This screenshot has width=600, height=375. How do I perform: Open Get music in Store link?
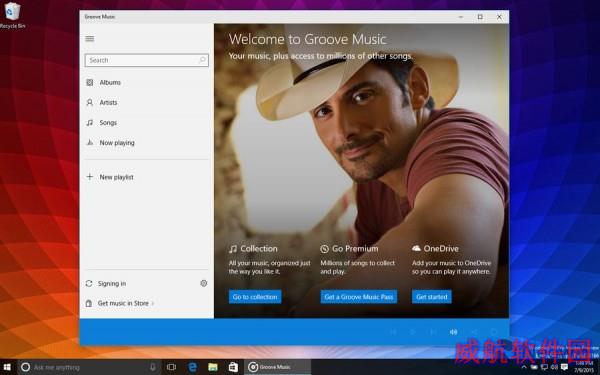[123, 303]
